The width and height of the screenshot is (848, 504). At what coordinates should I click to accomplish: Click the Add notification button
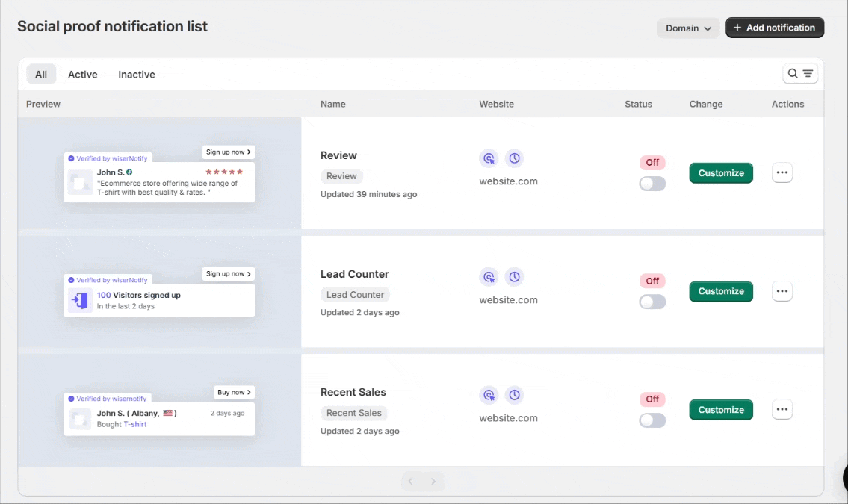pyautogui.click(x=775, y=28)
